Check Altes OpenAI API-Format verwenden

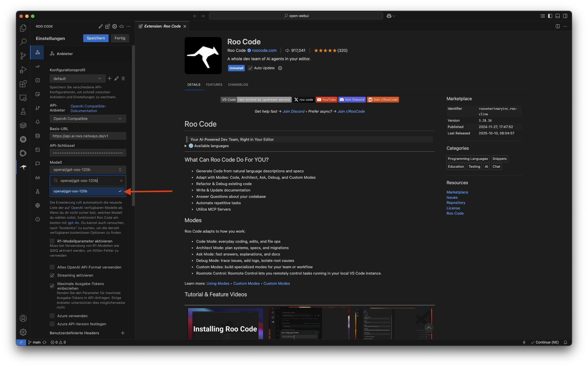point(52,267)
